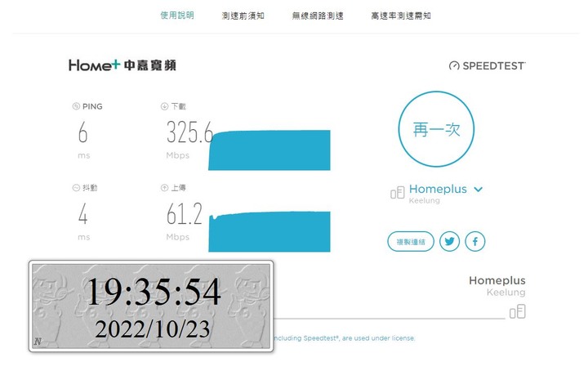Click the Speedtest license notice text
588x371 pixels.
tap(345, 338)
